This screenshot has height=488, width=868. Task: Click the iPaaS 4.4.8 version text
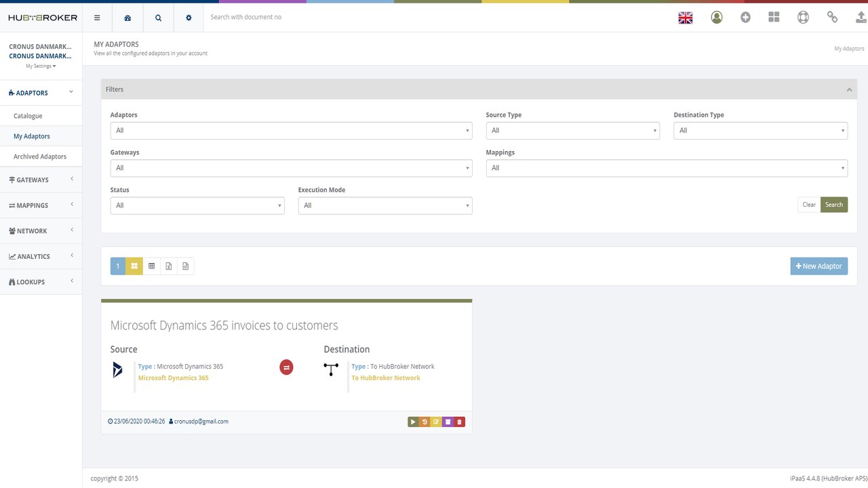click(x=829, y=479)
